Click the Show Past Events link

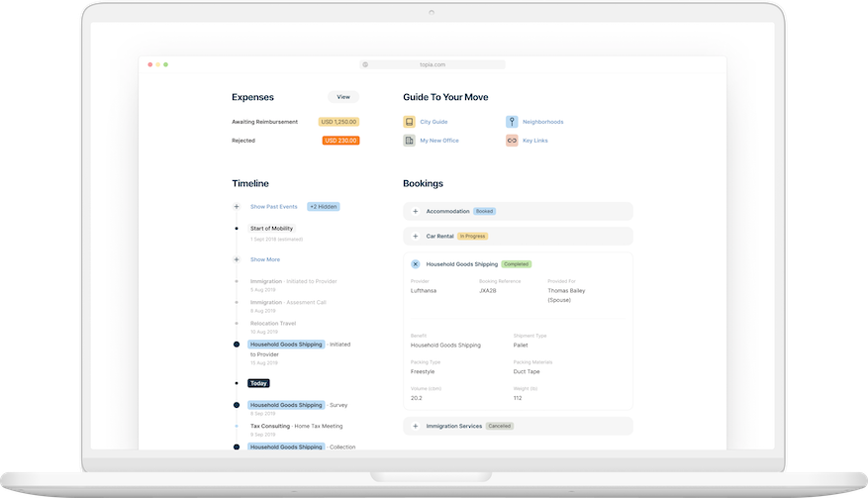(274, 207)
